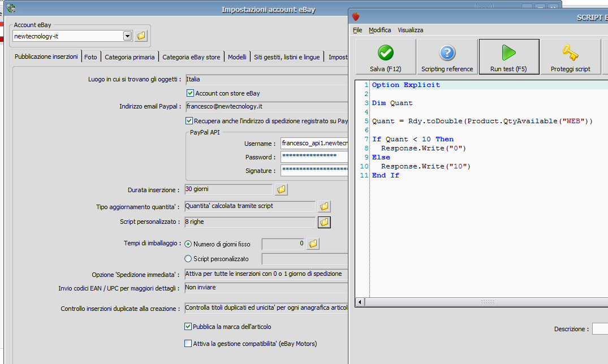The width and height of the screenshot is (608, 364).
Task: Open folder icon beside Numero di giorni fisso value
Action: (313, 244)
